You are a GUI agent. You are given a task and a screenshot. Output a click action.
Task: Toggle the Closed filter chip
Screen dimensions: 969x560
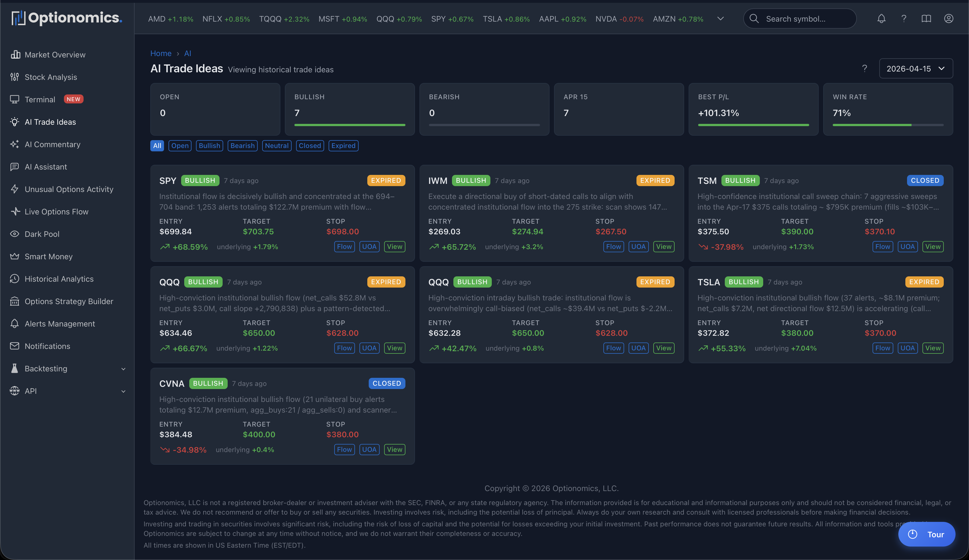[x=310, y=146]
